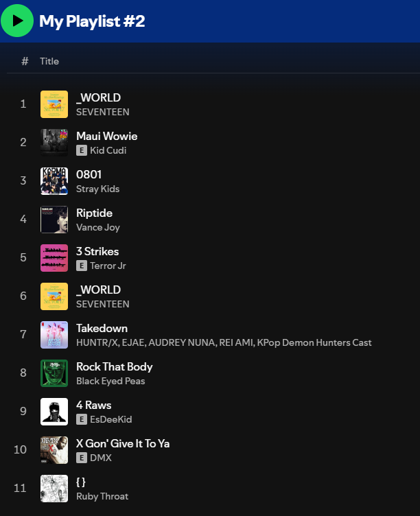Click explicit badge beside EsDeeKid

point(82,419)
